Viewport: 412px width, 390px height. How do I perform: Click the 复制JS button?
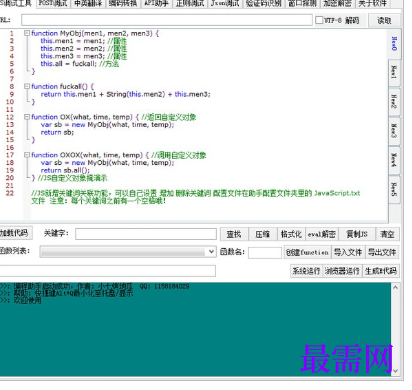point(357,234)
